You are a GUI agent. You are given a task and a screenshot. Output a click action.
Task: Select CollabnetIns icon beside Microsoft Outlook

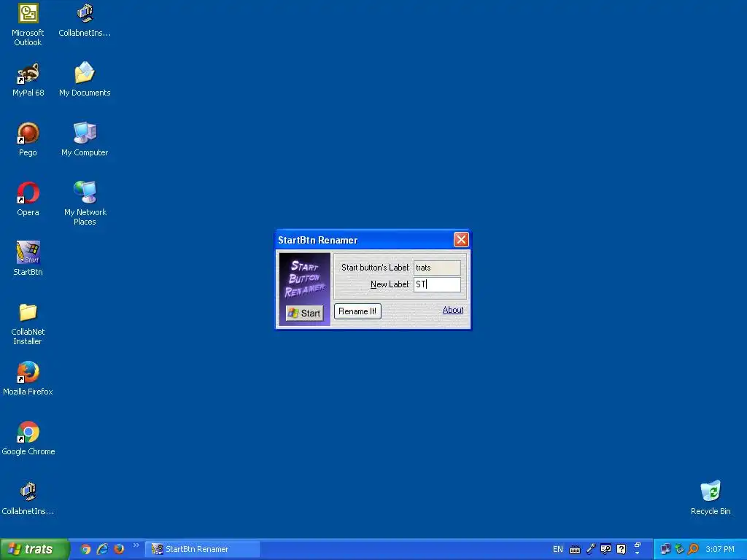85,20
